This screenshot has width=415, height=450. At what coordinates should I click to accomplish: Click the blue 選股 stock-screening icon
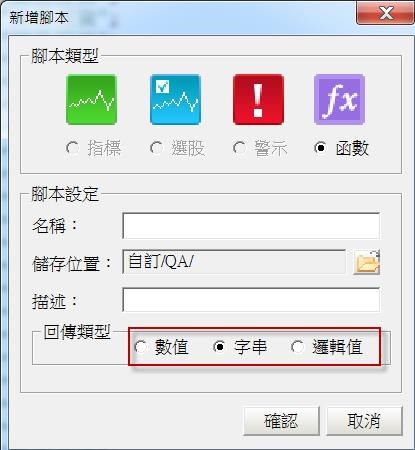(175, 100)
